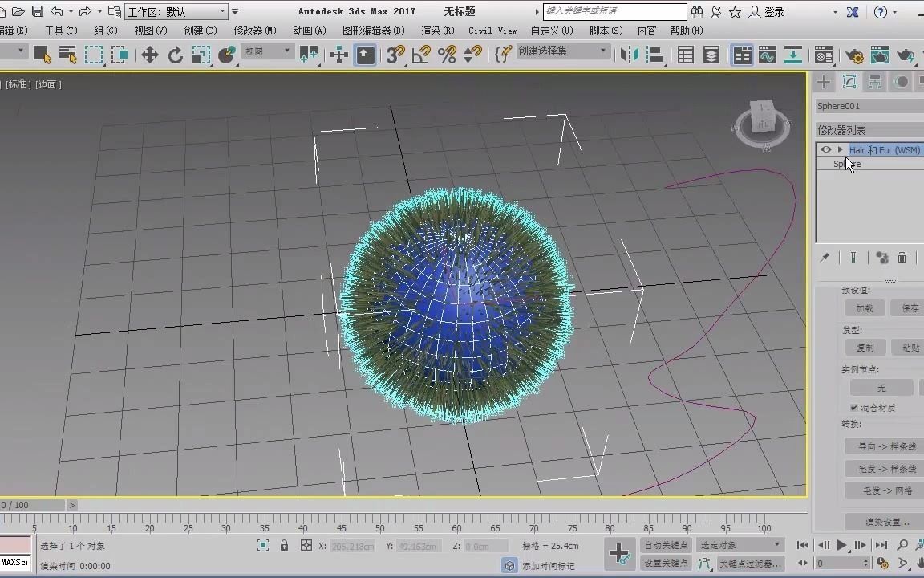Open Render Setup teapot icon
The height and width of the screenshot is (578, 924).
point(854,55)
